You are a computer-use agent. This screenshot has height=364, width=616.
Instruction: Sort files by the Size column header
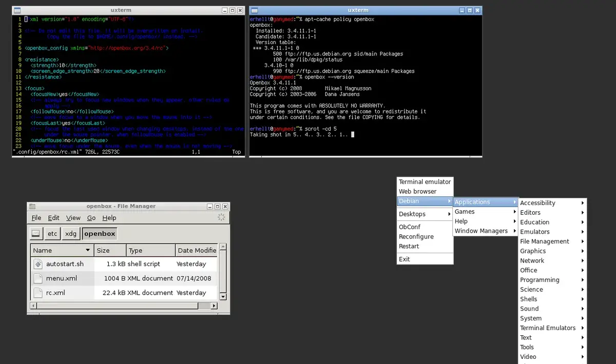(x=110, y=250)
